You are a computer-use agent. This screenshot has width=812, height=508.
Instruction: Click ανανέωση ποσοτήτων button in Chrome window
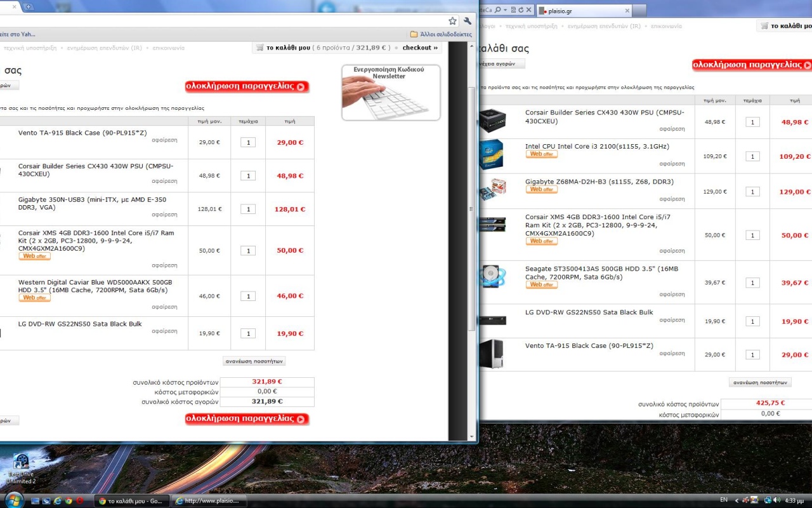[x=254, y=361]
